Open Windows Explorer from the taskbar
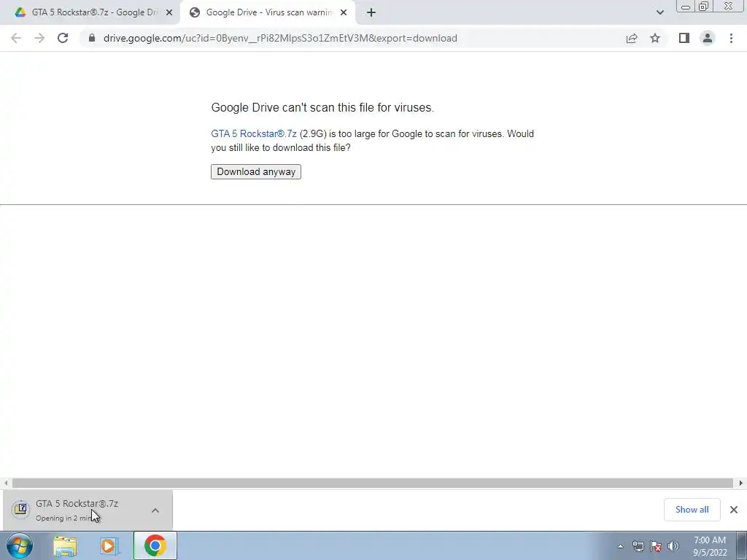This screenshot has height=560, width=747. click(65, 546)
